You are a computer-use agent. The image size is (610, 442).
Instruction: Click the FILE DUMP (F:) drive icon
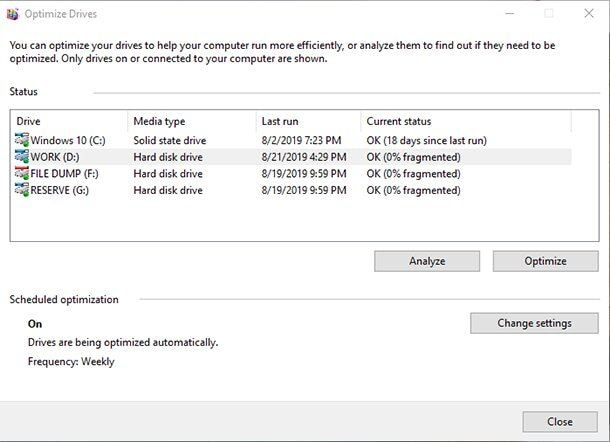pos(22,173)
